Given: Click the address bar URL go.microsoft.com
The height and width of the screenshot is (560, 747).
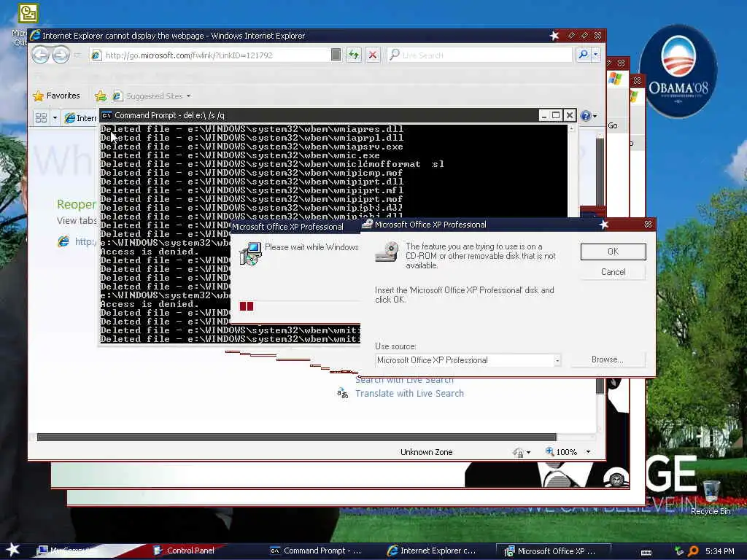Looking at the screenshot, I should point(189,55).
